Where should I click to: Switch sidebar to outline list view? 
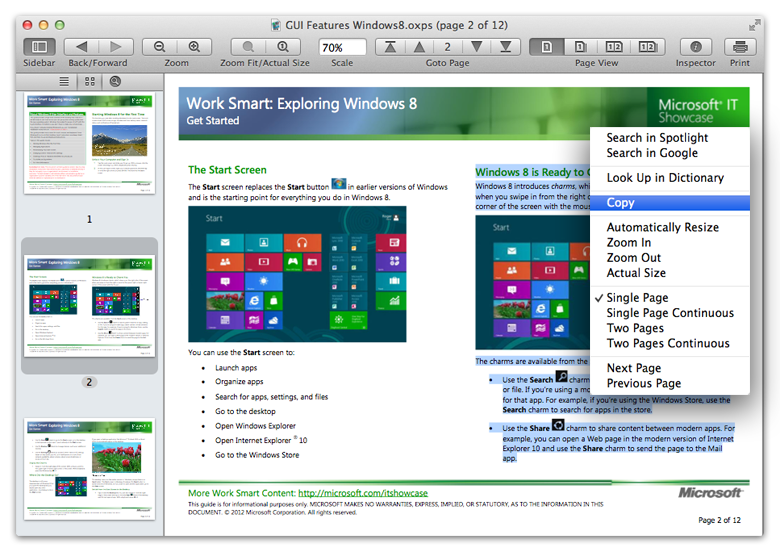[x=65, y=81]
